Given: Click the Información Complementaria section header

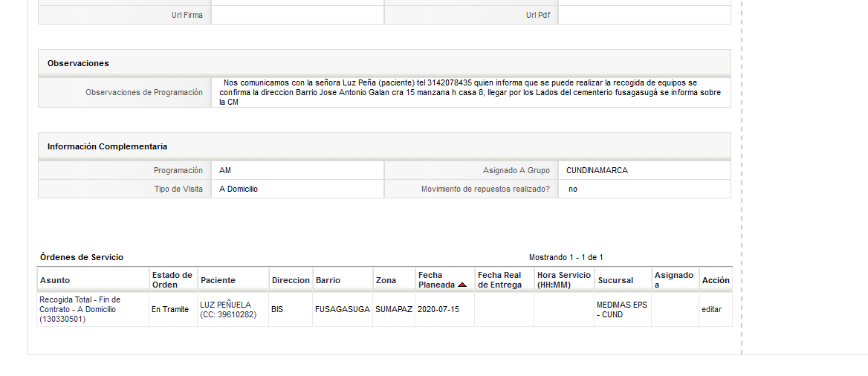Looking at the screenshot, I should 384,146.
